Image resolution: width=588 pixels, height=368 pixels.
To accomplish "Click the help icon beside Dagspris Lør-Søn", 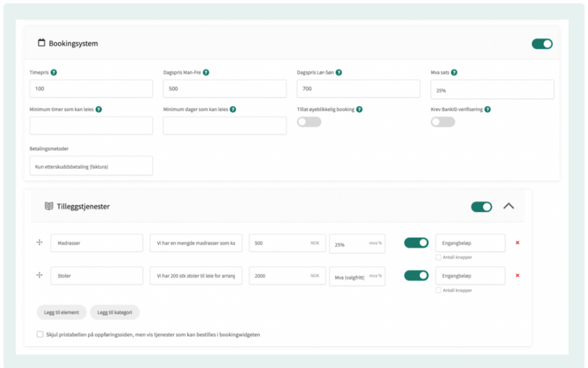I will pyautogui.click(x=339, y=73).
